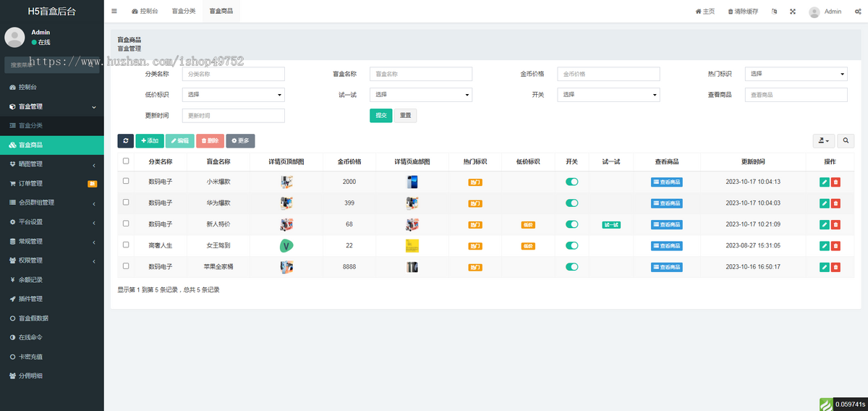This screenshot has width=868, height=411.
Task: Toggle the switch for 华为爆款
Action: 572,203
